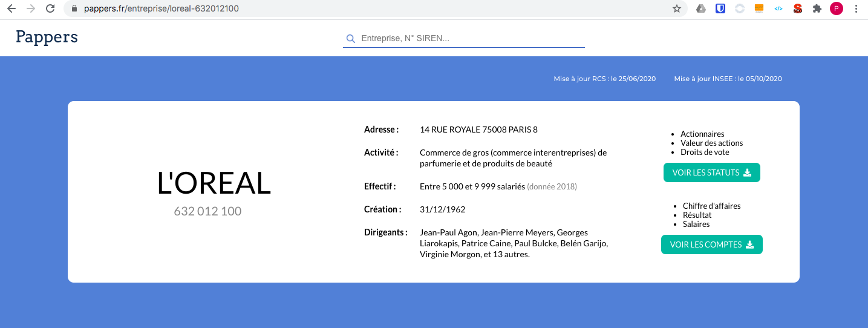Go forward with the browser arrow

pyautogui.click(x=31, y=8)
